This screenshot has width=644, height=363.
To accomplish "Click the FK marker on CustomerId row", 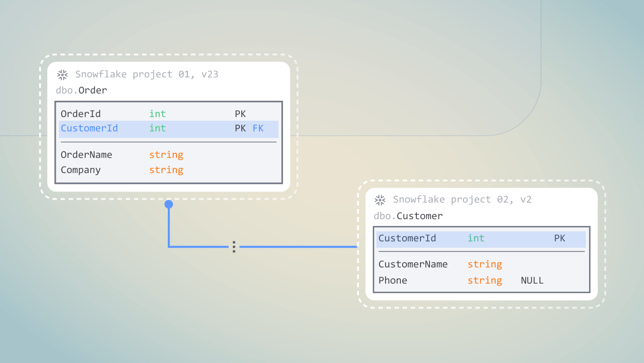I will pyautogui.click(x=258, y=128).
